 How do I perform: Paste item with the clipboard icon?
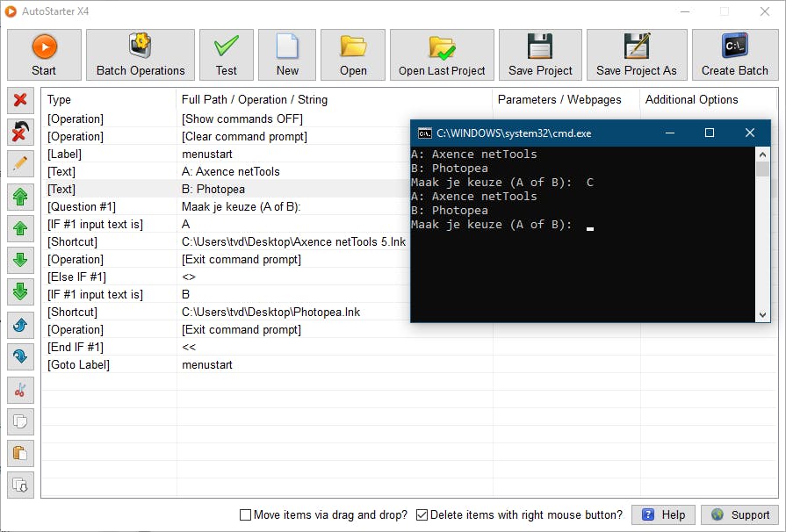click(20, 453)
